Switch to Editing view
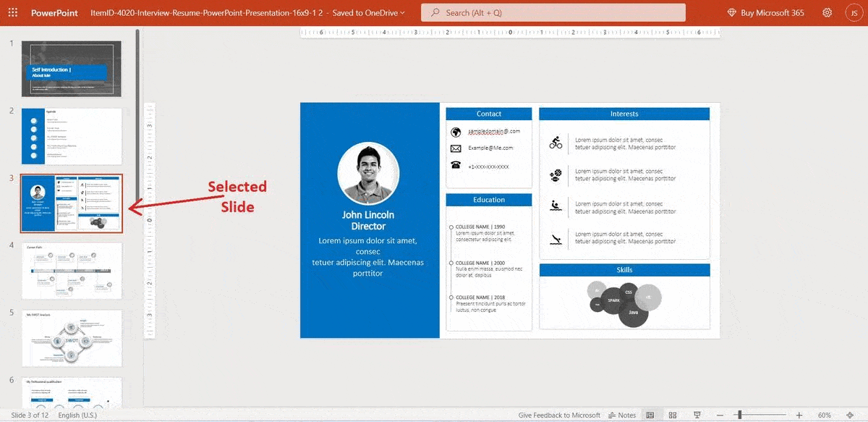The width and height of the screenshot is (868, 422). [649, 414]
